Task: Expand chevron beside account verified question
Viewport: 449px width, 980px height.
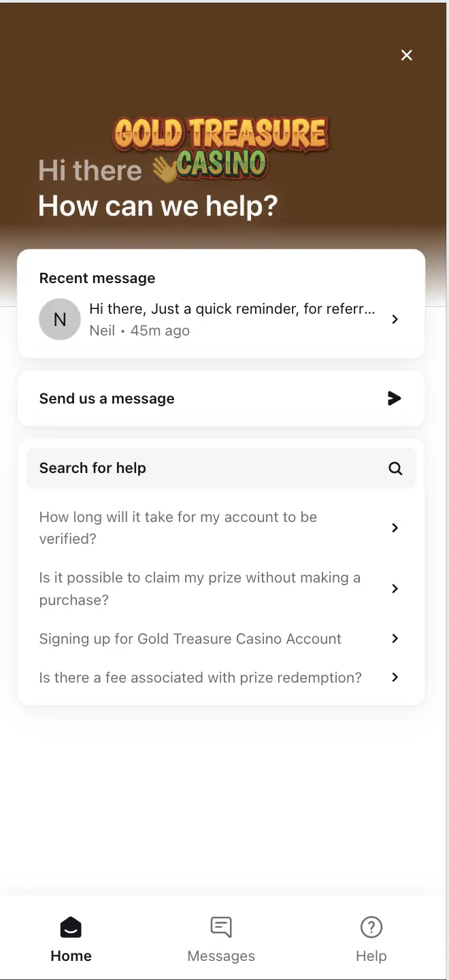Action: click(395, 527)
